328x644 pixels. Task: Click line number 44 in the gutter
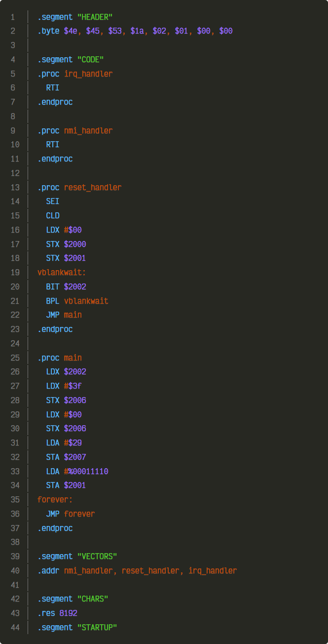point(15,628)
